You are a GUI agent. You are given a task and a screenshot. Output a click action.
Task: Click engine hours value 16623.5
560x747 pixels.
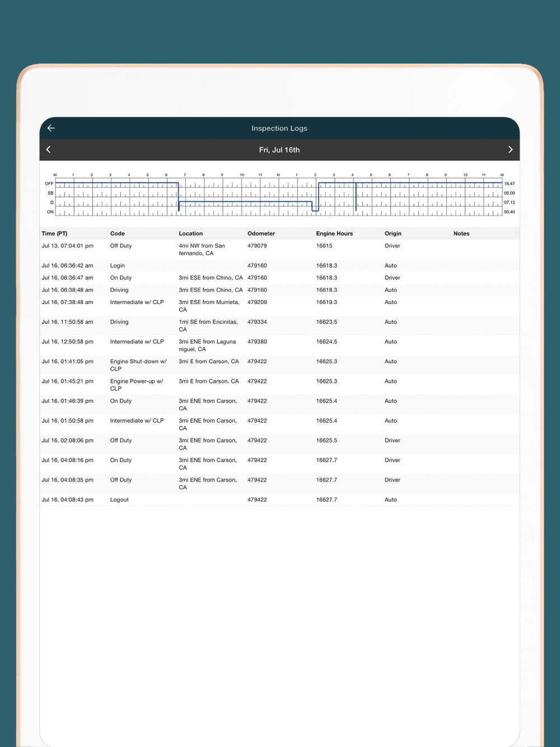click(x=326, y=322)
